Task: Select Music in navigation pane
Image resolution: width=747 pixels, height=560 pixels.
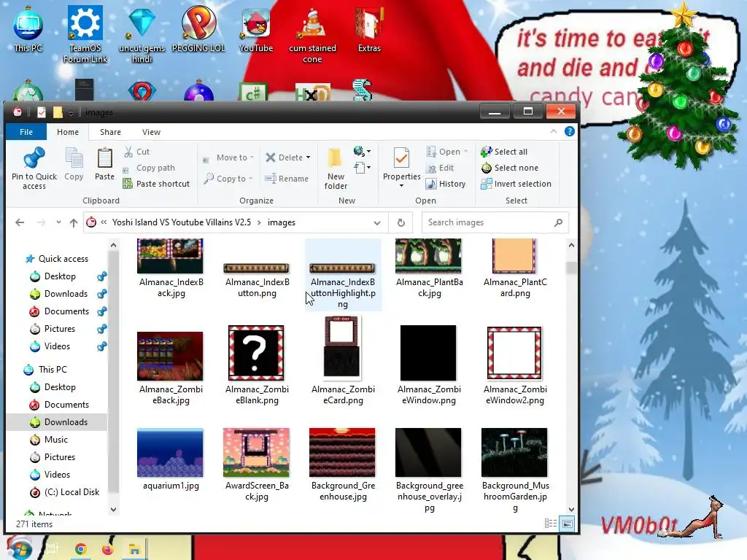Action: [x=55, y=440]
